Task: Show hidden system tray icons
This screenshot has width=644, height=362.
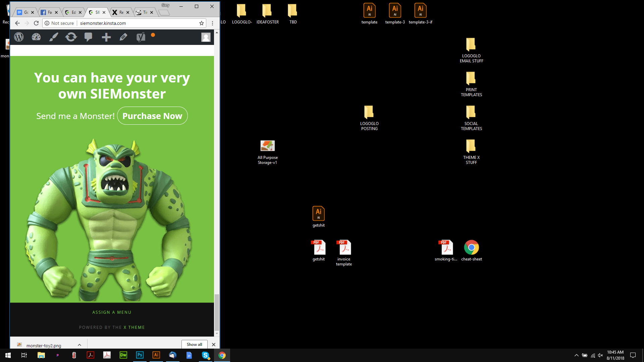Action: point(576,355)
